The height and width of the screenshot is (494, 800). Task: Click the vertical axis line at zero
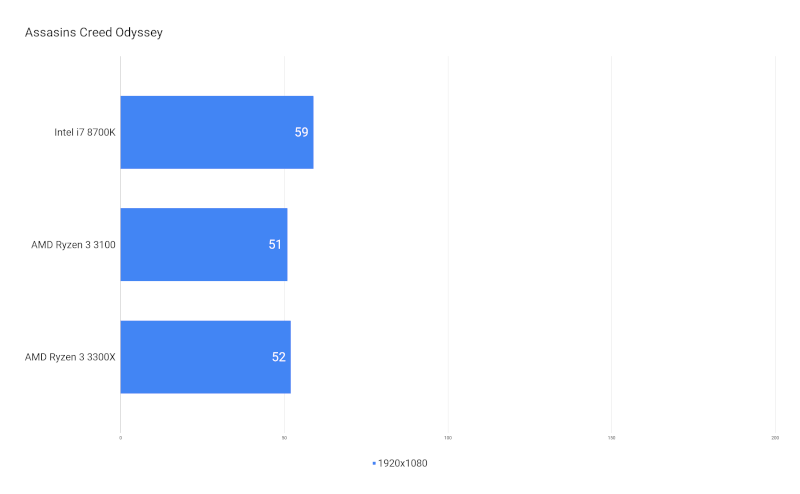pyautogui.click(x=120, y=244)
